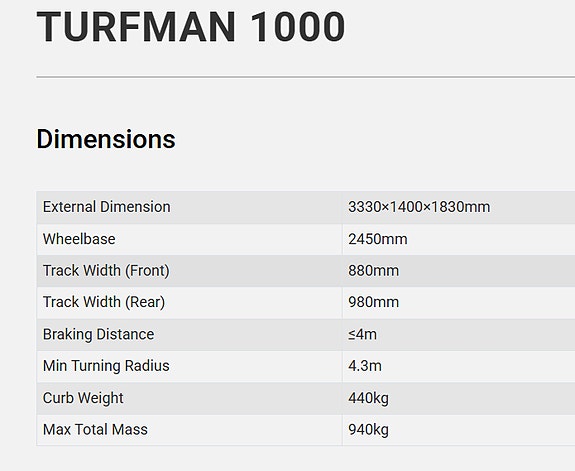Select the Track Width (Rear) label
This screenshot has height=471, width=575.
104,302
